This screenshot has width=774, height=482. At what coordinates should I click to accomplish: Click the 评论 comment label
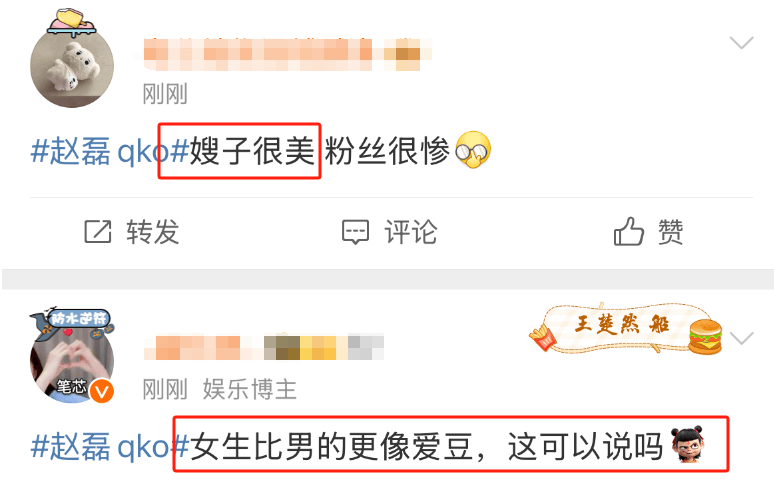[x=411, y=232]
